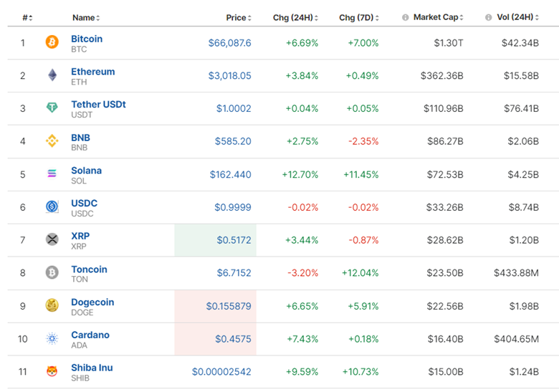The height and width of the screenshot is (392, 559).
Task: Open the Tether USDt link
Action: (98, 104)
